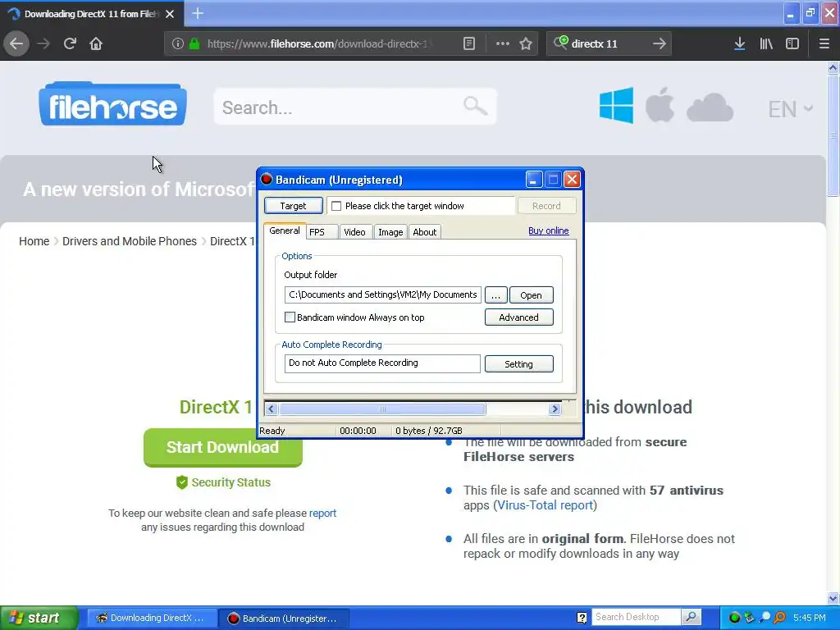The height and width of the screenshot is (630, 840).
Task: Follow the Buy online link
Action: pos(549,231)
